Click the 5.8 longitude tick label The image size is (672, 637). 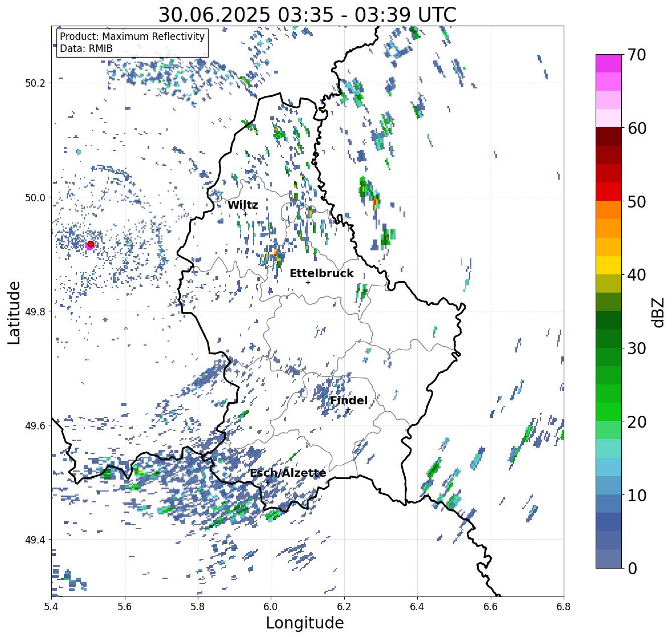pos(198,606)
